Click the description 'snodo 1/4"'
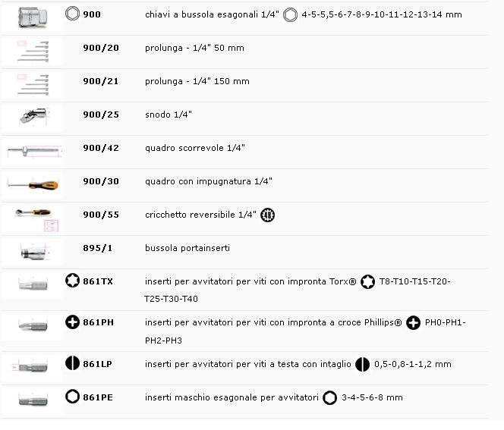 pyautogui.click(x=168, y=115)
